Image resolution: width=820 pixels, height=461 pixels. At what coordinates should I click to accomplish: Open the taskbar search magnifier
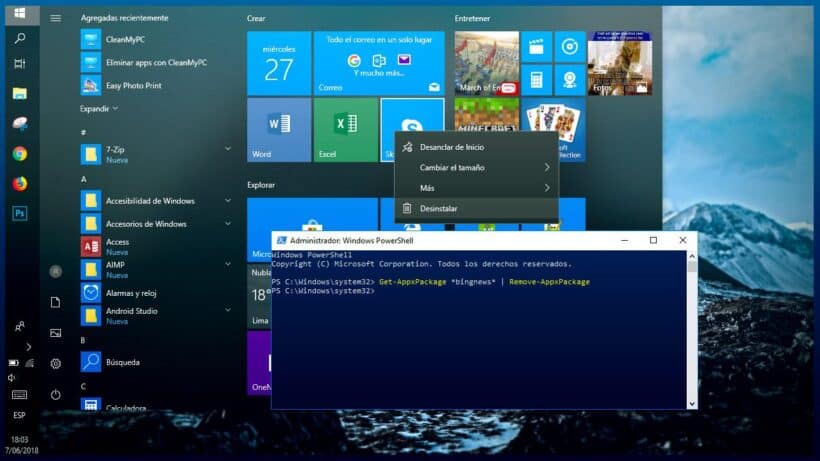(x=20, y=38)
